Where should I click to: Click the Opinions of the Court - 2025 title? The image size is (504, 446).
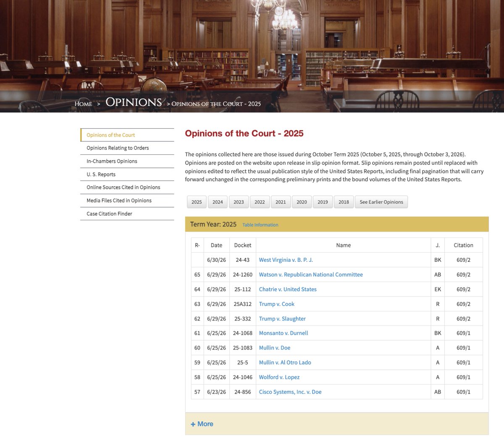click(x=244, y=133)
